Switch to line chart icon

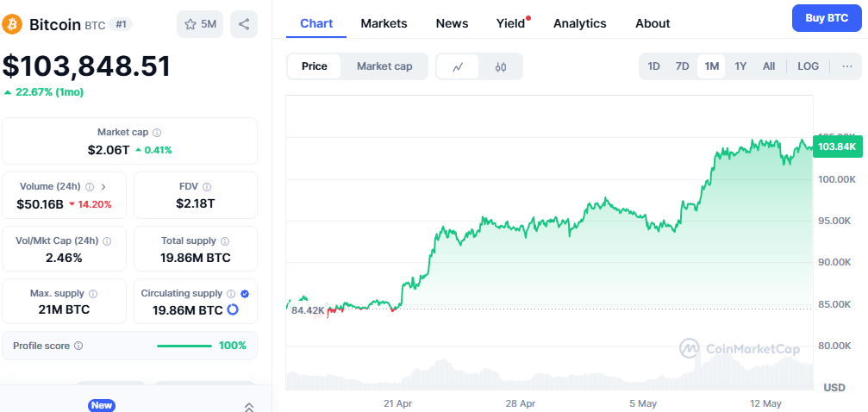pyautogui.click(x=457, y=66)
